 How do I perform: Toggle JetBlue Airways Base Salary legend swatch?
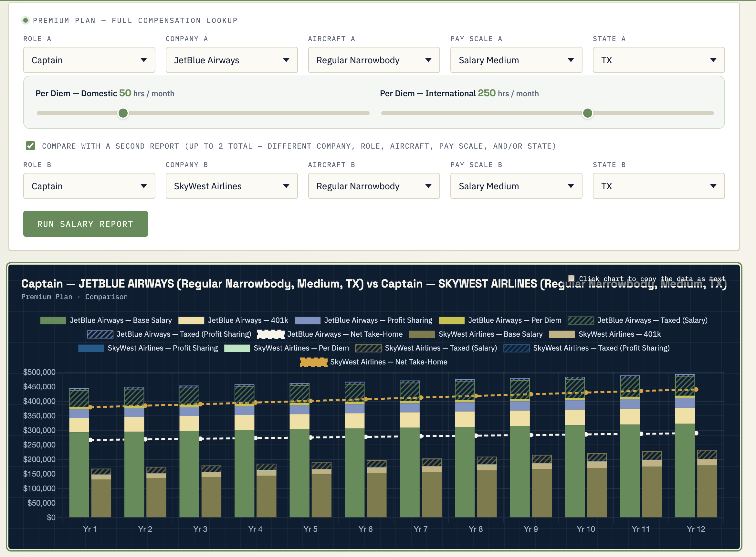coord(53,320)
